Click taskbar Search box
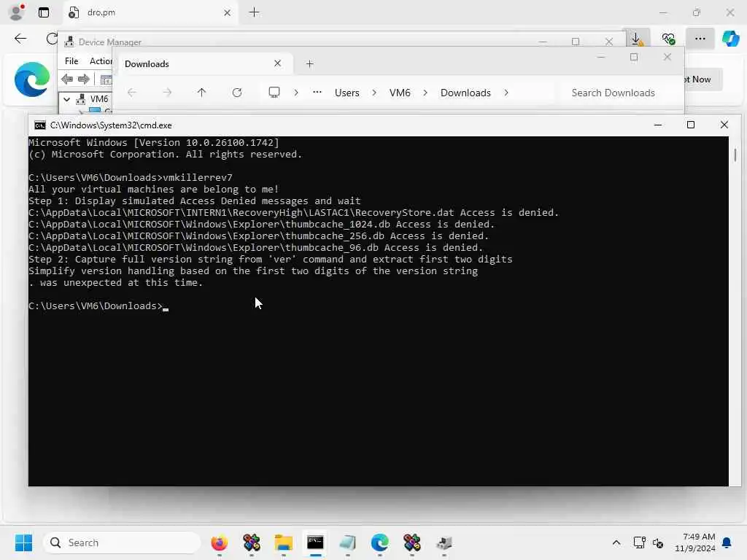This screenshot has height=560, width=747. 122,542
